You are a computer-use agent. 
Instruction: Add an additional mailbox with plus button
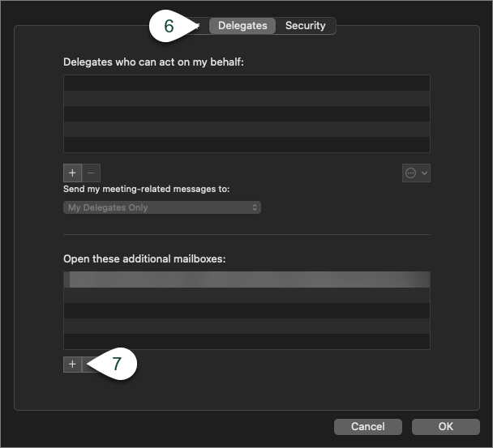72,365
